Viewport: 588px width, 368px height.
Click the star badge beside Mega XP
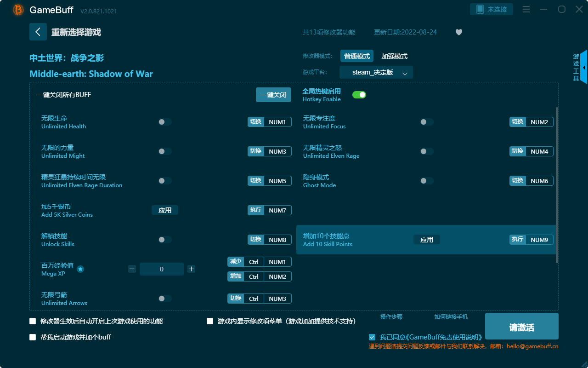pyautogui.click(x=80, y=269)
